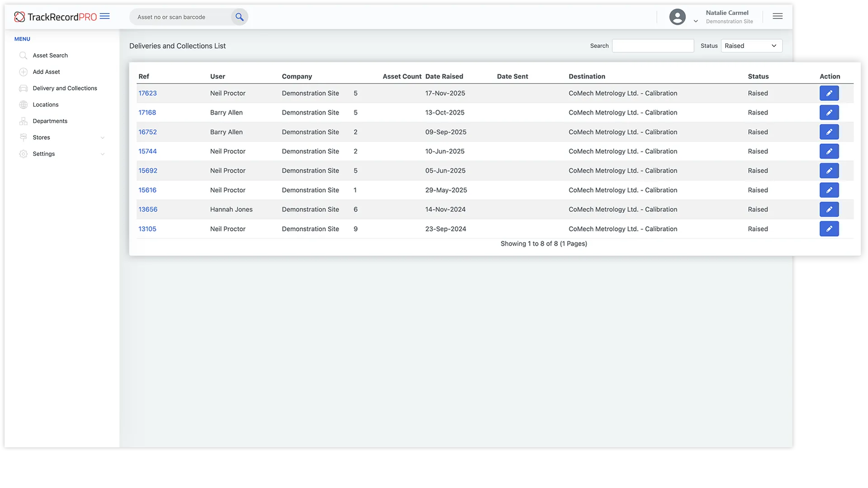Viewport: 868px width, 488px height.
Task: Open Delivery and Collections menu item
Action: (65, 88)
